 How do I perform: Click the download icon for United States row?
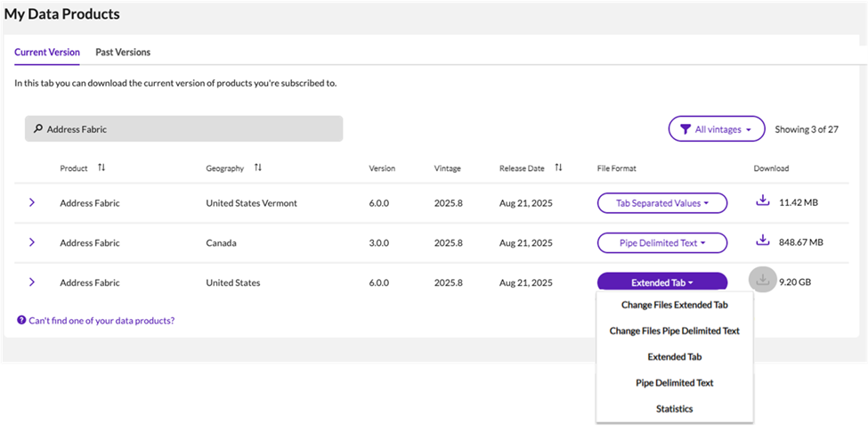(762, 281)
